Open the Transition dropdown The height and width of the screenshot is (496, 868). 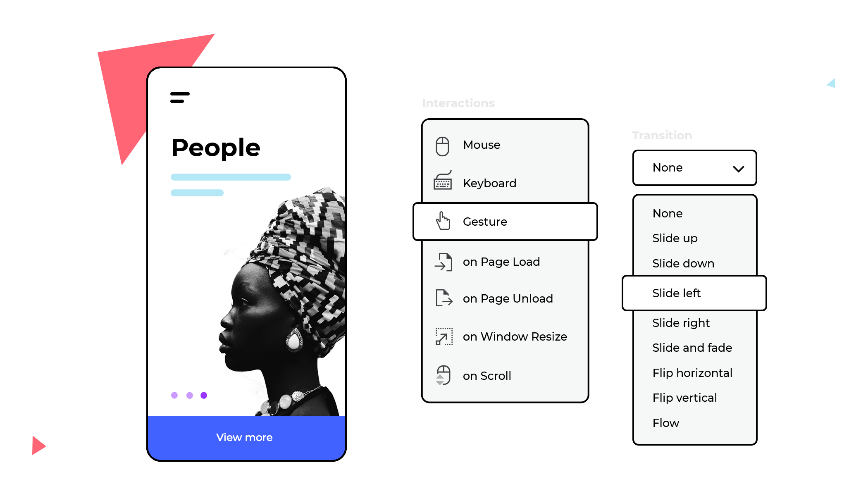pyautogui.click(x=694, y=168)
